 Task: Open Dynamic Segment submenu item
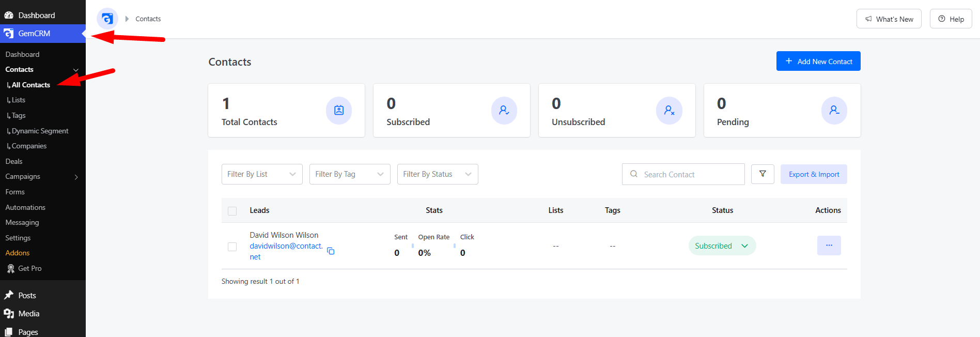click(40, 131)
